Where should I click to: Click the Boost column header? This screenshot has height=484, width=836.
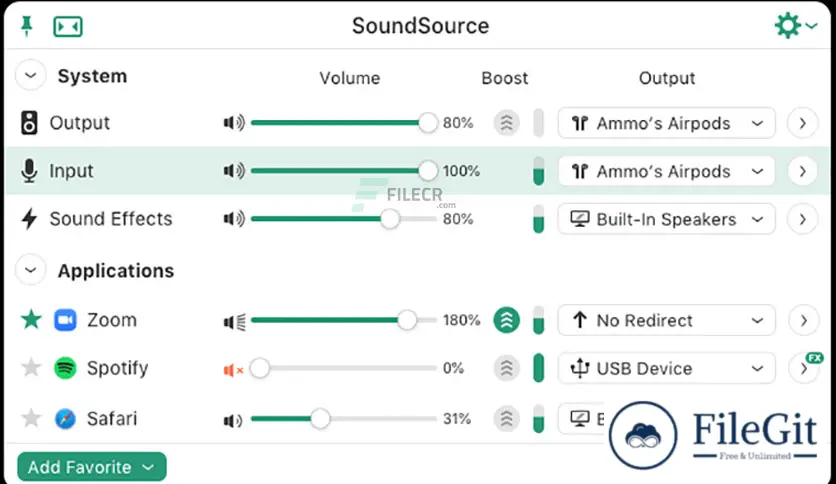tap(504, 78)
